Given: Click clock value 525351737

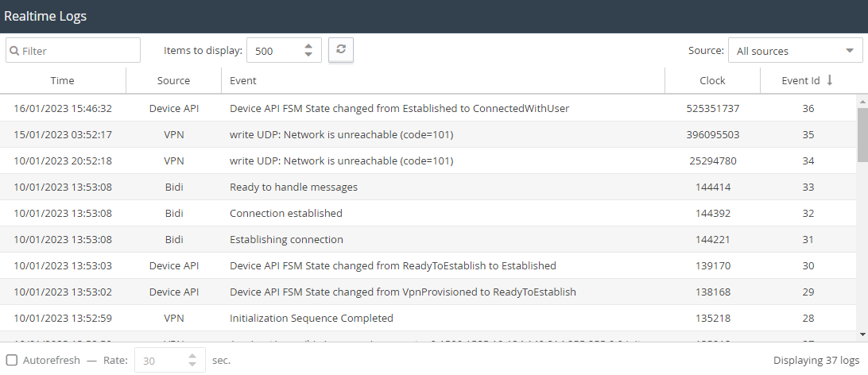Looking at the screenshot, I should click(712, 108).
